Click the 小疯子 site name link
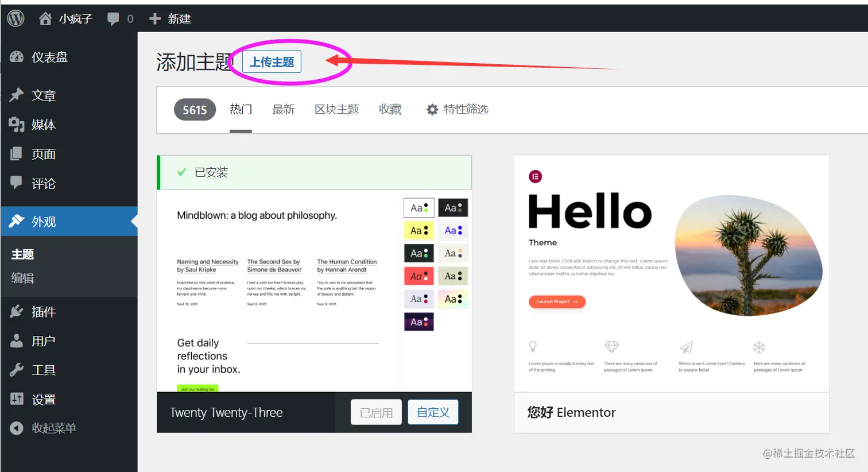868x472 pixels. (75, 19)
